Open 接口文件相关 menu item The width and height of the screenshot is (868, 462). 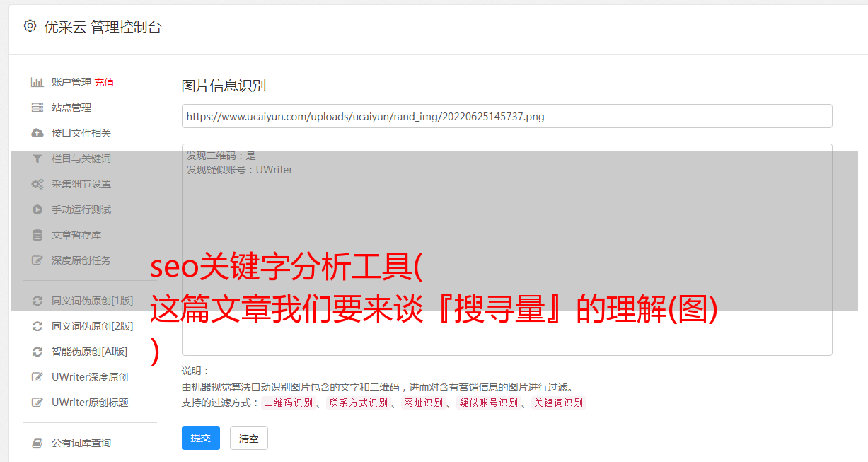pos(81,133)
